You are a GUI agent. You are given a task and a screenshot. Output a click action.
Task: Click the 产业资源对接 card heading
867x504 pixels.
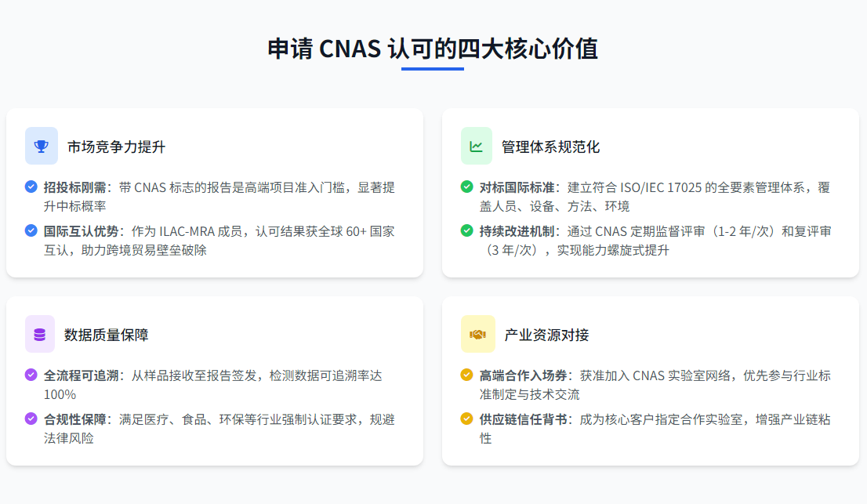click(x=546, y=335)
